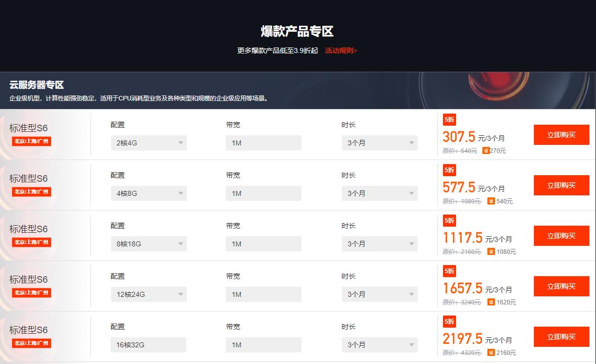Click the 原价: 3240元 strikethrough text

click(x=462, y=302)
